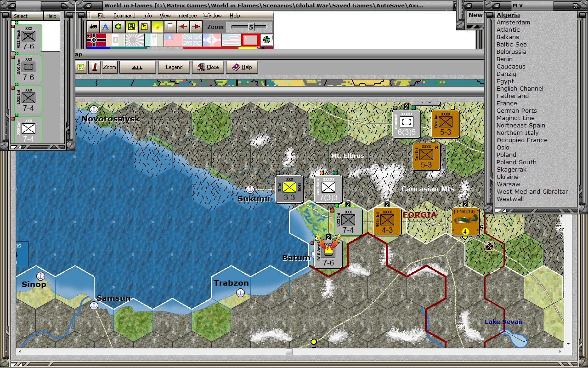The width and height of the screenshot is (588, 368).
Task: Select the VIII Mech 7-6 unit in panel
Action: click(28, 38)
